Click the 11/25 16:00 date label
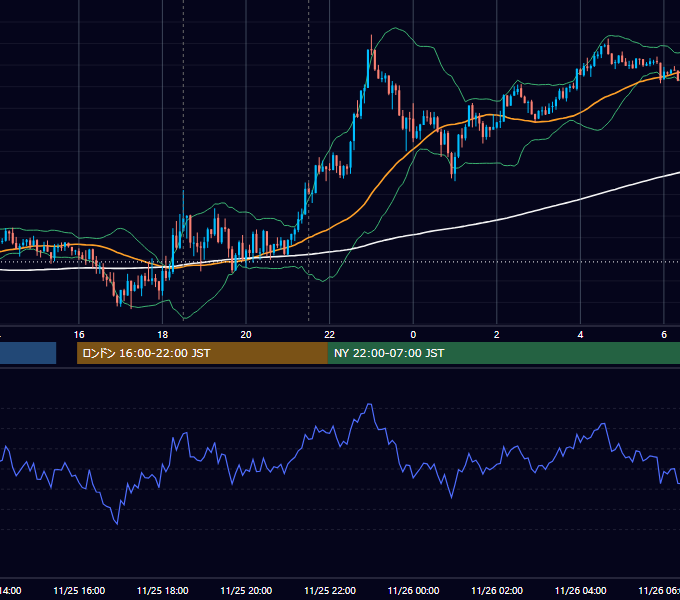 coord(79,591)
